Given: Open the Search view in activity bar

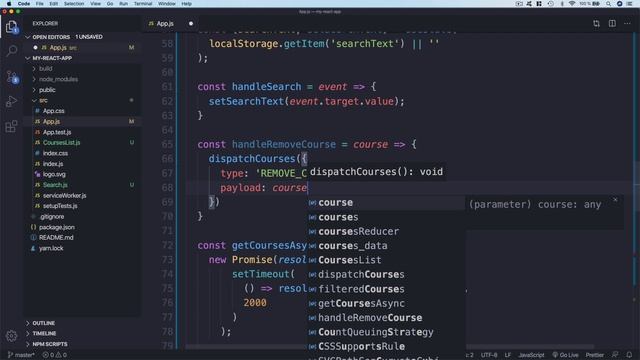Looking at the screenshot, I should [12, 51].
